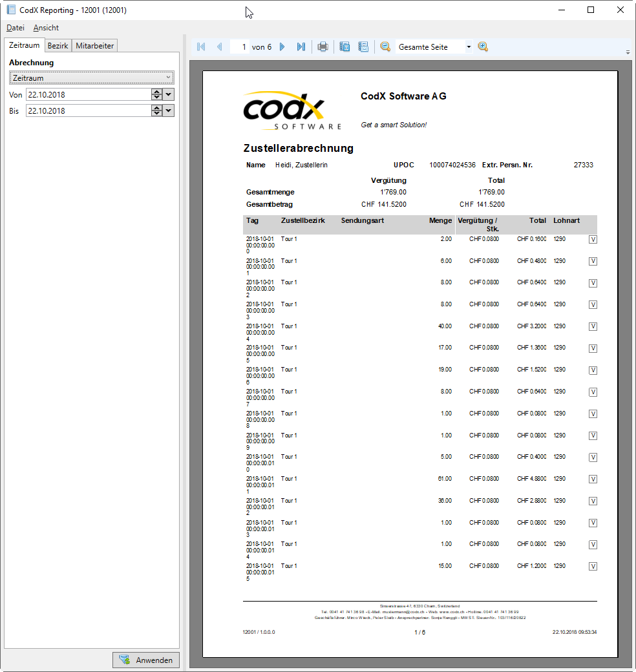
Task: Toggle the V checkbox for the 2.00 Menge row
Action: (593, 240)
